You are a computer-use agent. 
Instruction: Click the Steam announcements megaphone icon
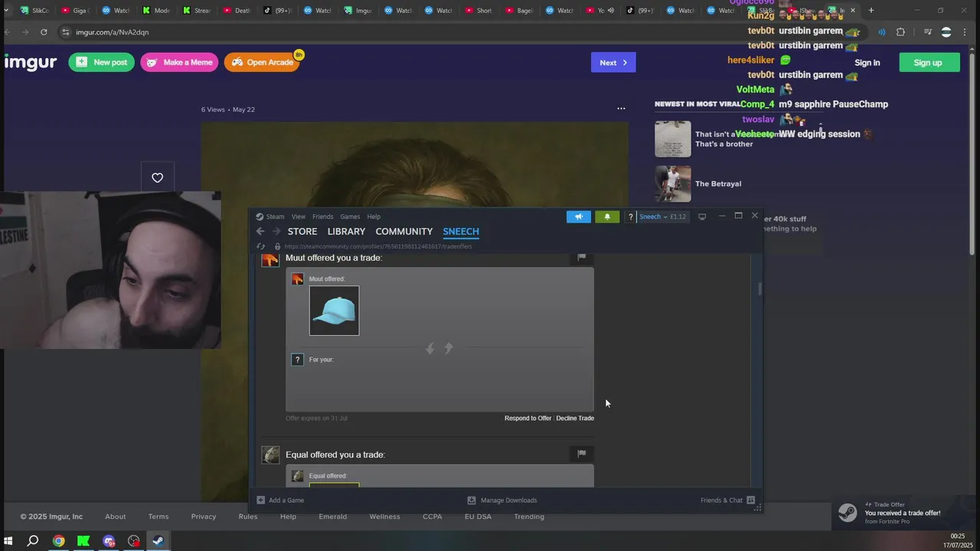[x=579, y=217]
